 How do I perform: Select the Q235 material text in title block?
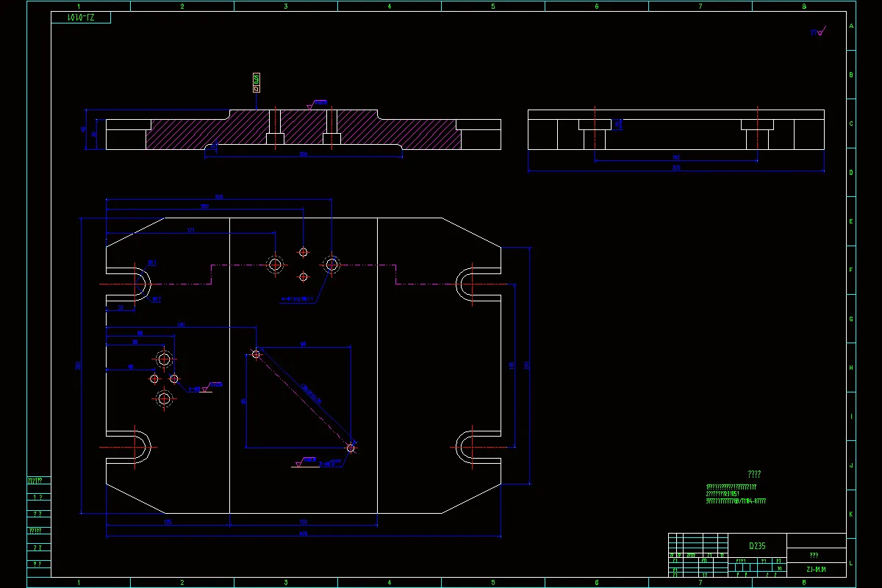pyautogui.click(x=757, y=546)
